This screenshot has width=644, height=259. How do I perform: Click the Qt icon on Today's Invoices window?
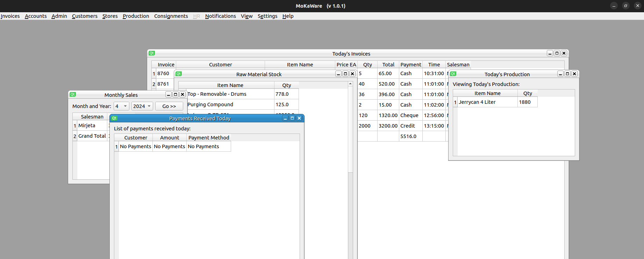pyautogui.click(x=152, y=53)
